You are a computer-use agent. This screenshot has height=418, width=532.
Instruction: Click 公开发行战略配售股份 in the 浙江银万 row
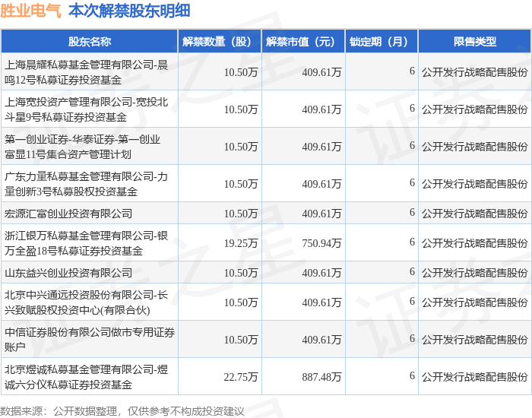click(x=475, y=243)
